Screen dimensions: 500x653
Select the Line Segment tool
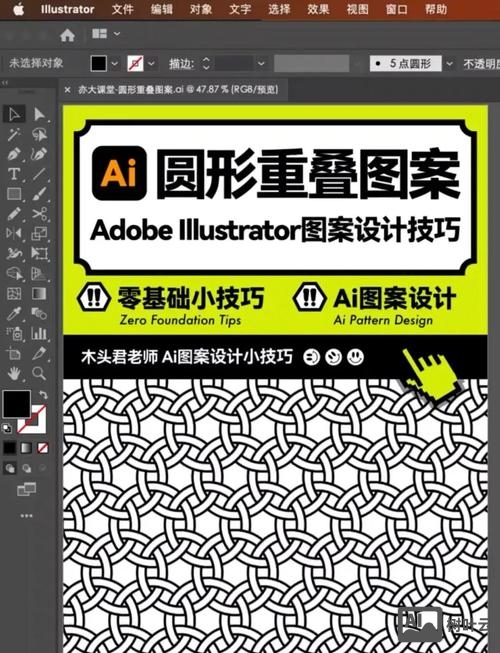[x=40, y=174]
